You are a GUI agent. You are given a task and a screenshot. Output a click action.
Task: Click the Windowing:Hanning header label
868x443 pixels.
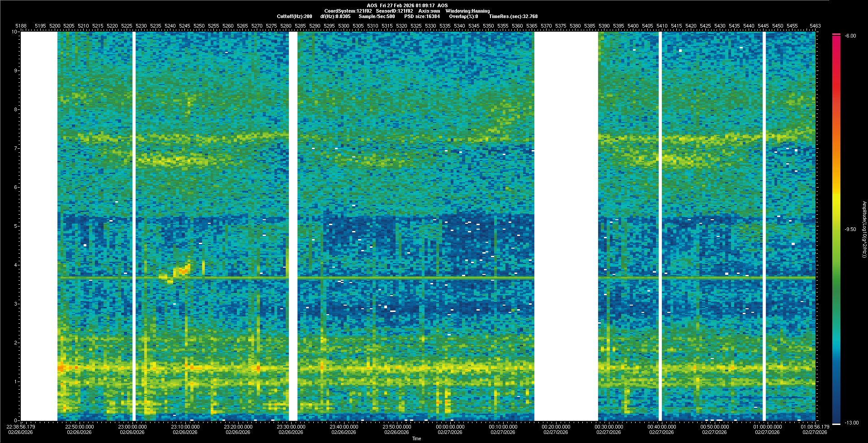[x=467, y=11]
